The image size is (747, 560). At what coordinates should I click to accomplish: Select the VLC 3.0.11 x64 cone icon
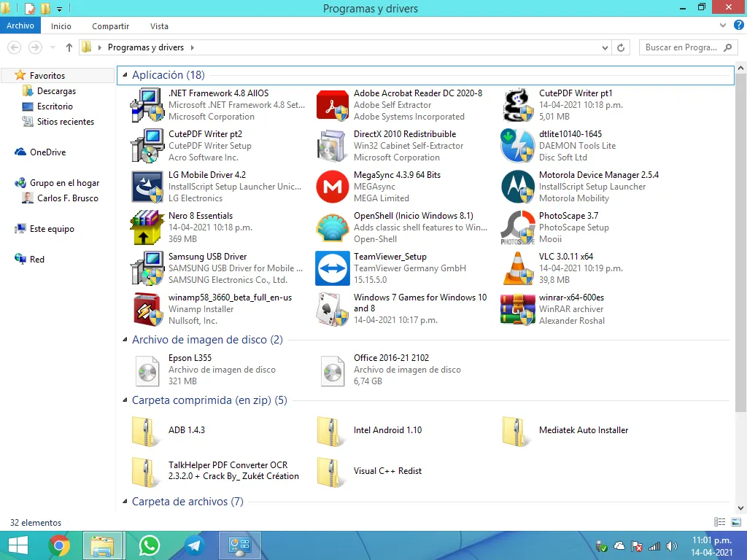pos(517,268)
